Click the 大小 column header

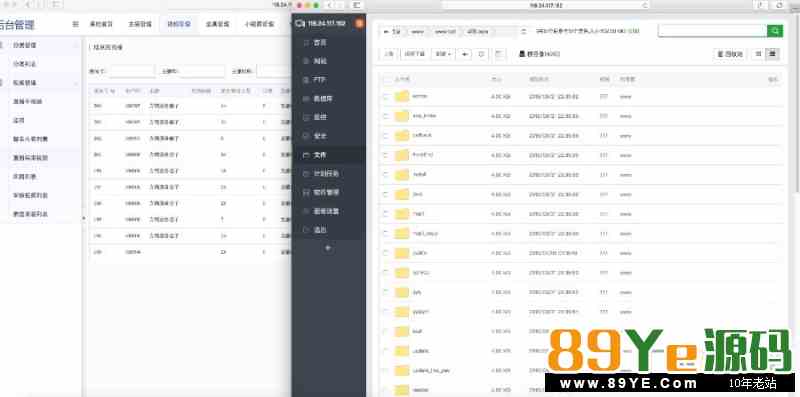click(496, 80)
